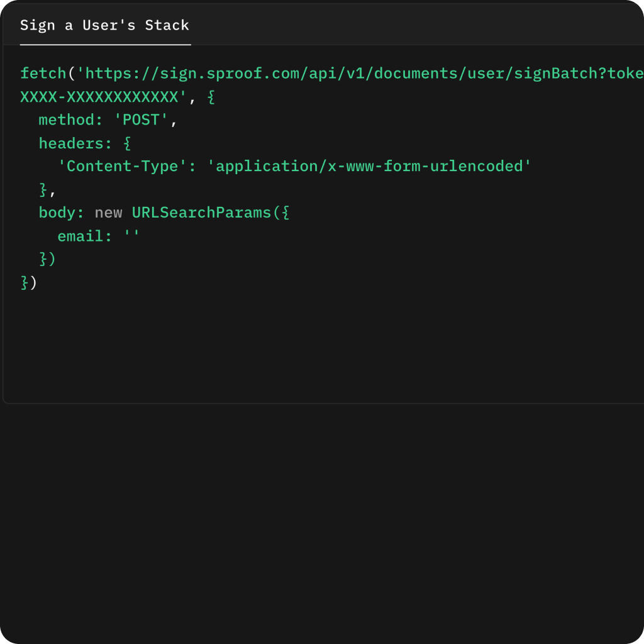Click the closing brace ending the headers block
644x644 pixels.
pos(43,189)
